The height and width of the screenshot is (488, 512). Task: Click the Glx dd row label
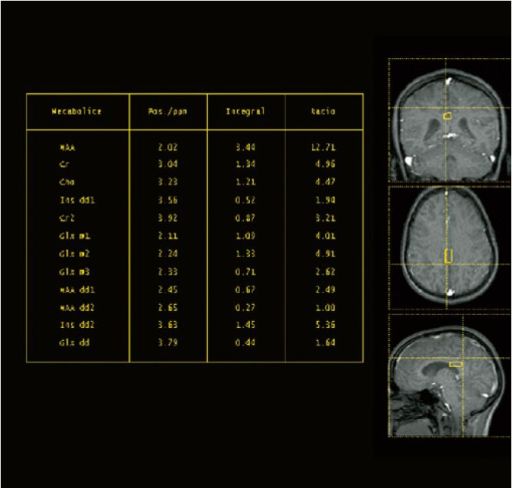pyautogui.click(x=74, y=342)
